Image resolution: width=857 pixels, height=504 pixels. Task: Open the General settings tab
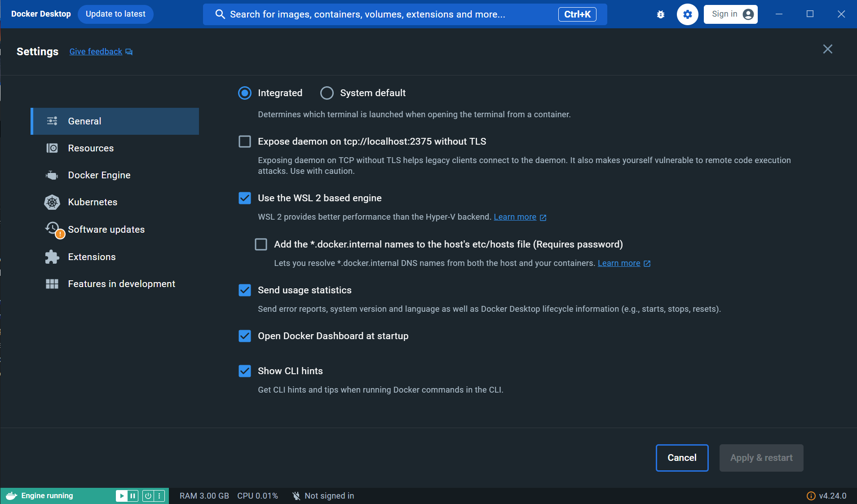[115, 121]
